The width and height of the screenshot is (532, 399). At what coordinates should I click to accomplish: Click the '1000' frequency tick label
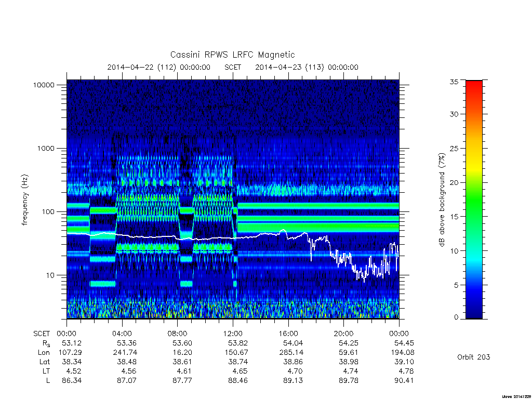[x=46, y=148]
